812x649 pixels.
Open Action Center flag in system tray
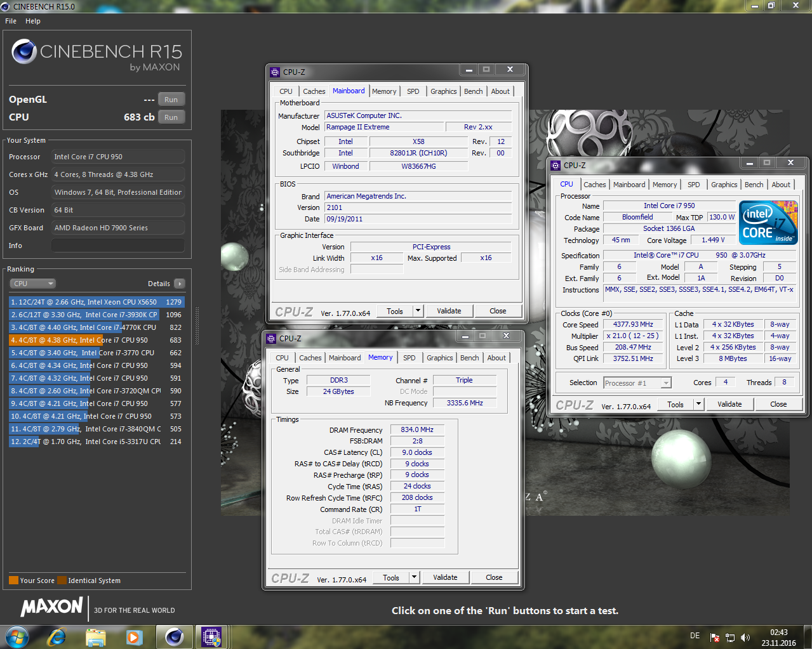715,638
